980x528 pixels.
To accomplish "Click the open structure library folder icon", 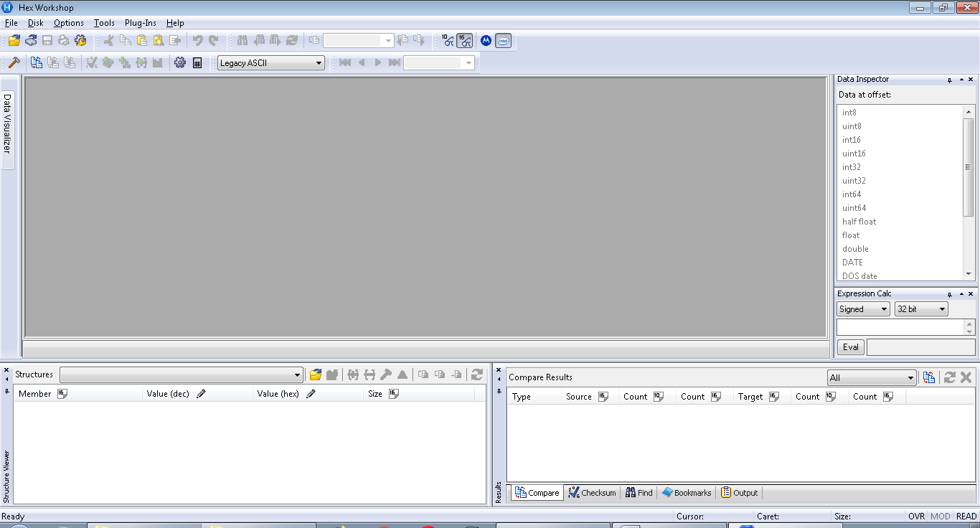I will click(315, 374).
